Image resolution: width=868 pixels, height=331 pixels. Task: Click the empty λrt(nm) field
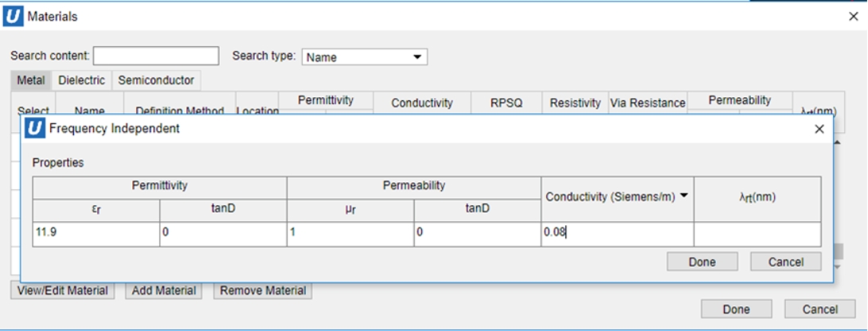click(757, 234)
